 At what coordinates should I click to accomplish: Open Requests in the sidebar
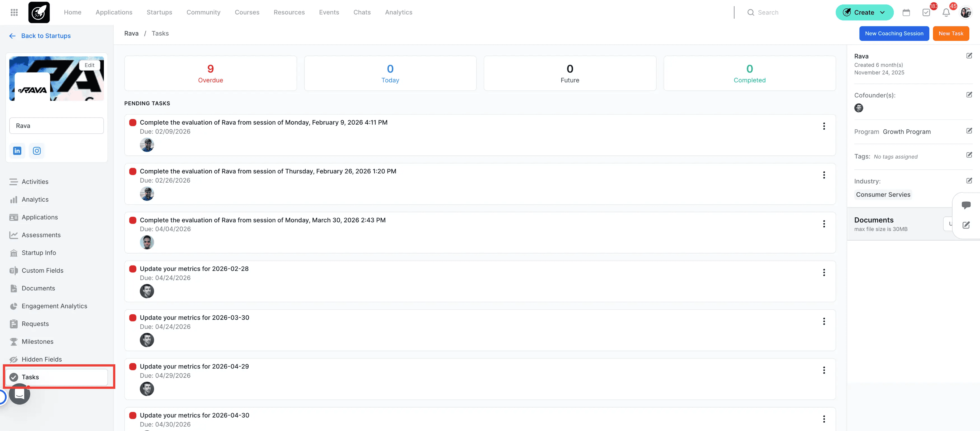[x=56, y=324]
